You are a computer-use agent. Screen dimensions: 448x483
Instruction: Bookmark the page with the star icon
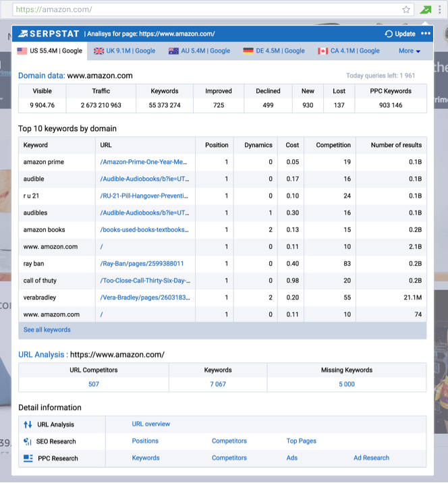tap(406, 9)
